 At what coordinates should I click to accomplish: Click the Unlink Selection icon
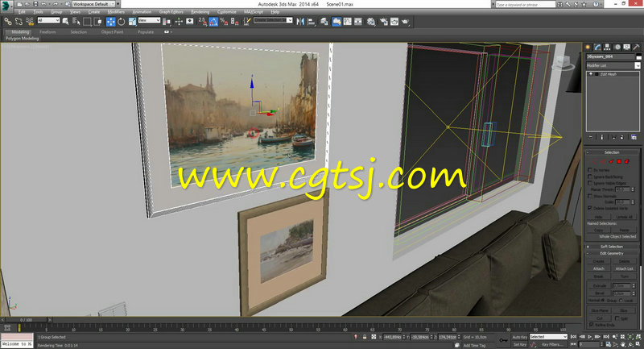19,22
